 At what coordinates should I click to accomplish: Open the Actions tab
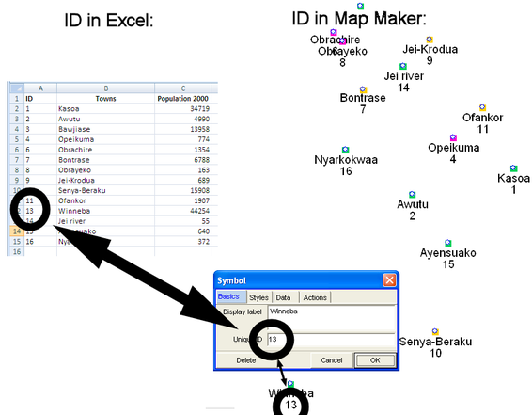(315, 297)
